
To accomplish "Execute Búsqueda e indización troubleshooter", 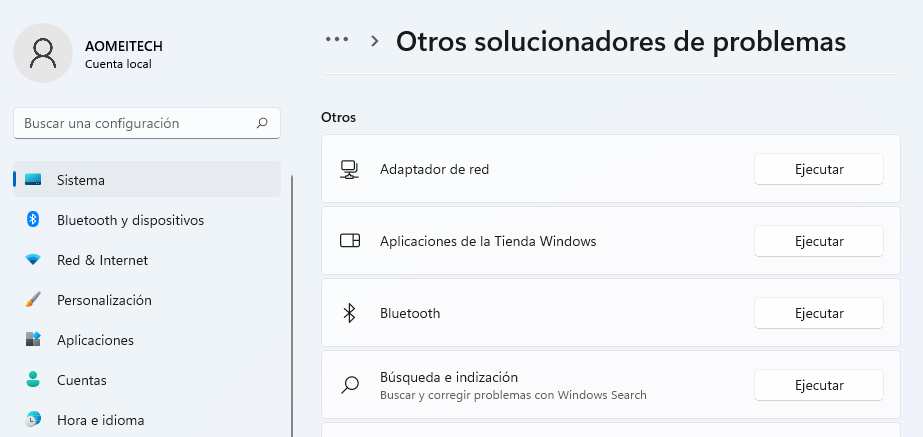I will tap(818, 385).
